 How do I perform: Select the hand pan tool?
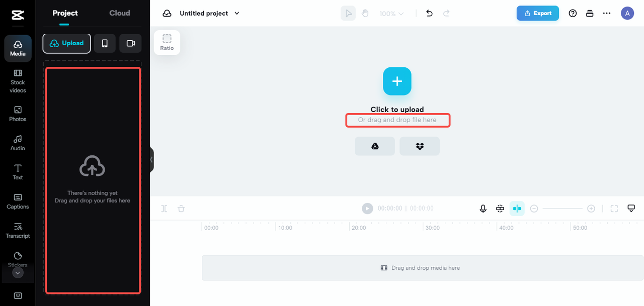point(365,14)
